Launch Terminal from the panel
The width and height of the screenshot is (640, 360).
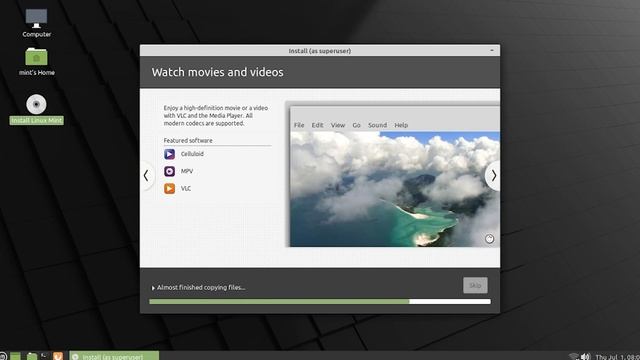click(x=44, y=356)
